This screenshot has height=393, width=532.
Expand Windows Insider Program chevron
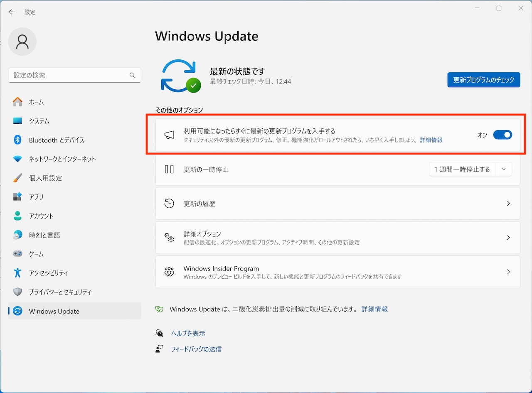pyautogui.click(x=508, y=272)
